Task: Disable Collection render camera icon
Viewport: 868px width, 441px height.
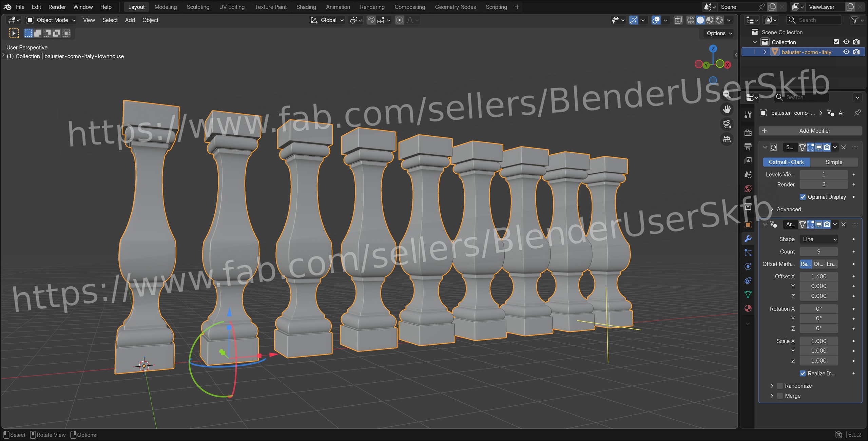Action: pyautogui.click(x=856, y=42)
